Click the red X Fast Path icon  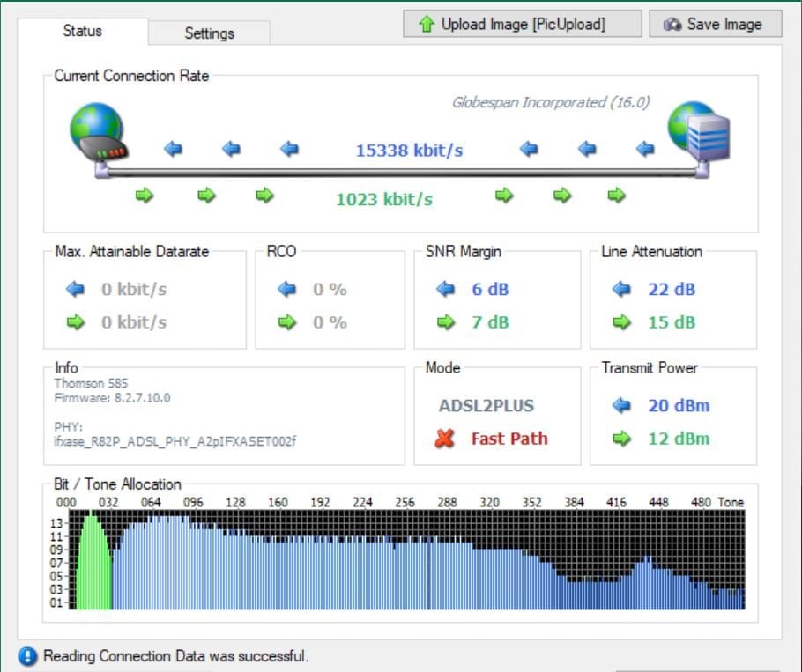pos(444,438)
